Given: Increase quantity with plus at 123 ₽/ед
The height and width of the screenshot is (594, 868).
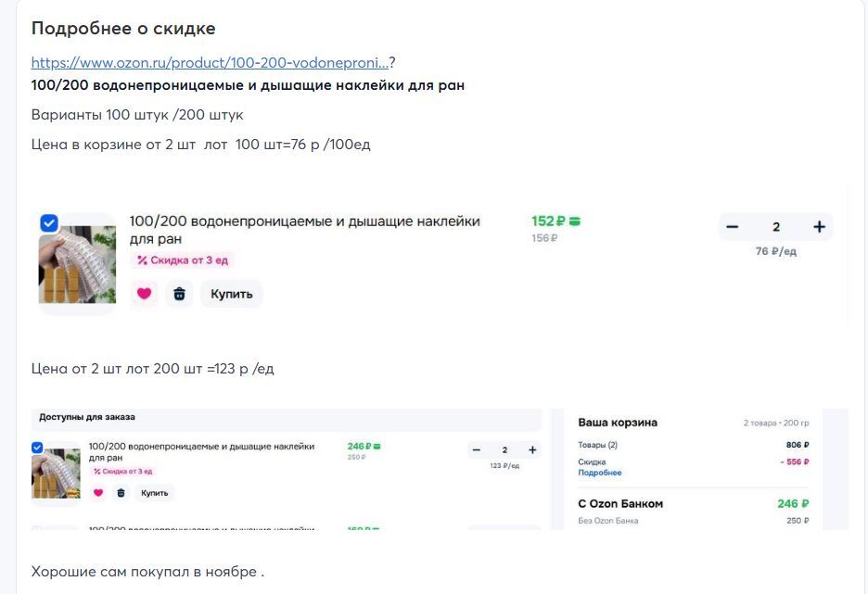Looking at the screenshot, I should [532, 450].
